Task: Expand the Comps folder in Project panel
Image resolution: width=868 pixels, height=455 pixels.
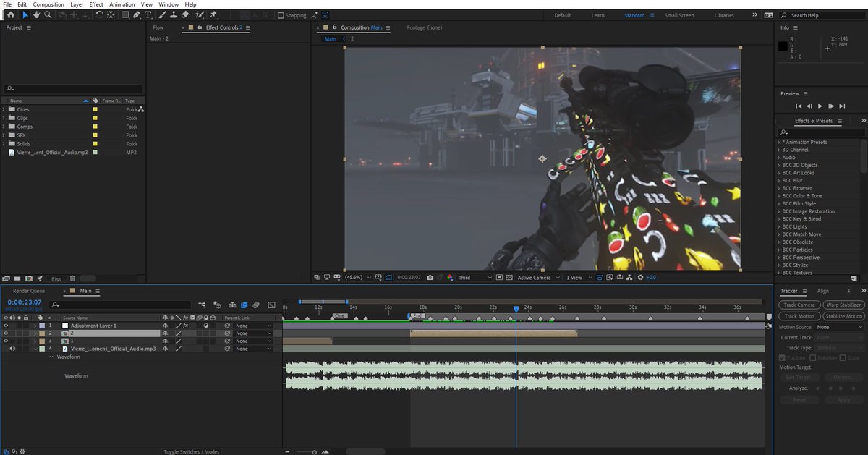Action: 4,127
